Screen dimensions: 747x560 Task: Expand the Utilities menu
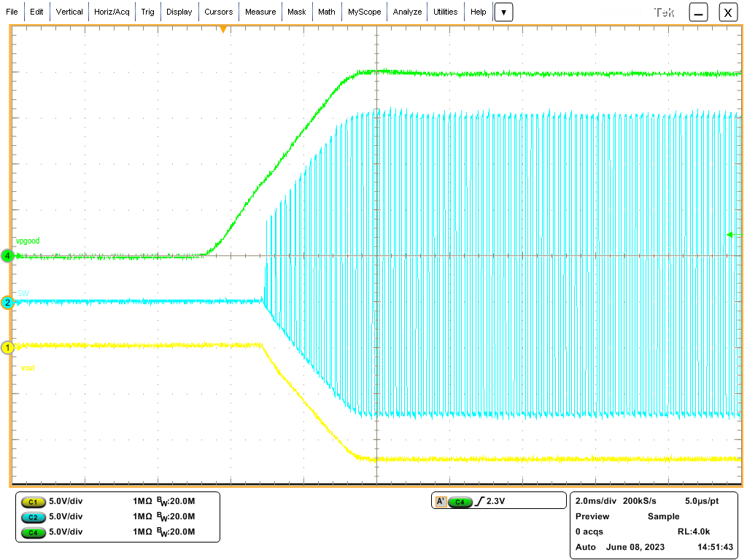445,12
